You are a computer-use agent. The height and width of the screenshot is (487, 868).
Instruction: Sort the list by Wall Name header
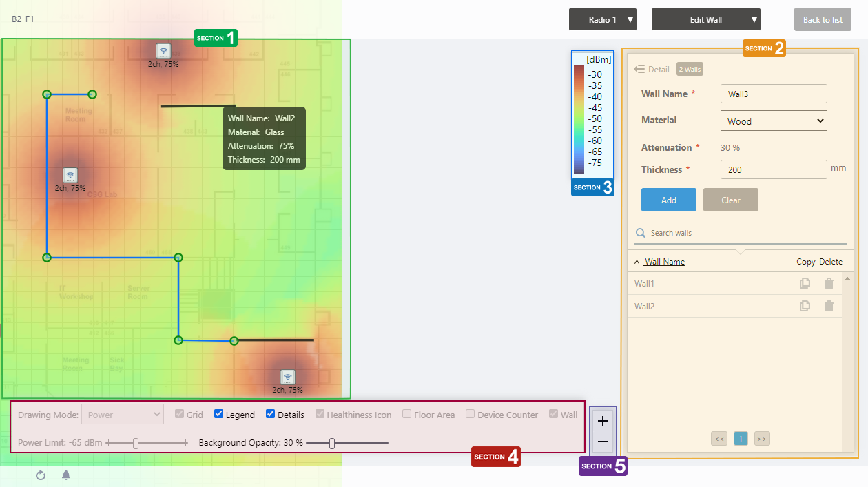coord(663,262)
